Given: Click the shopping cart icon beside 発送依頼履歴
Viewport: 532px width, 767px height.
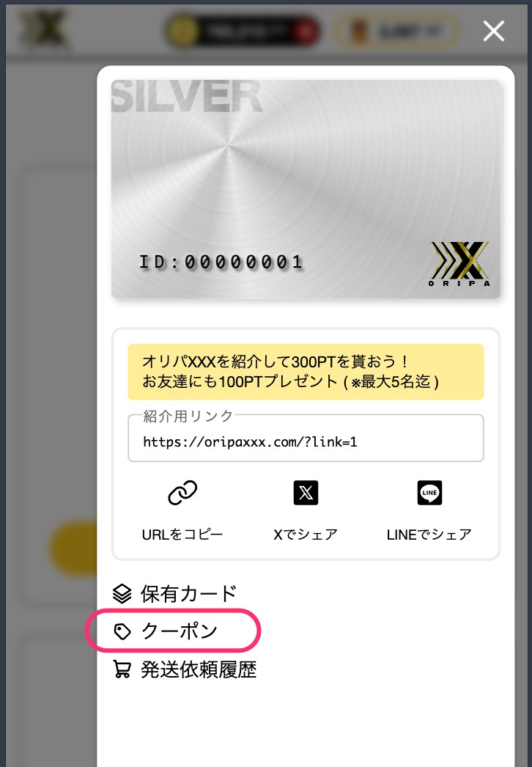Looking at the screenshot, I should 122,669.
